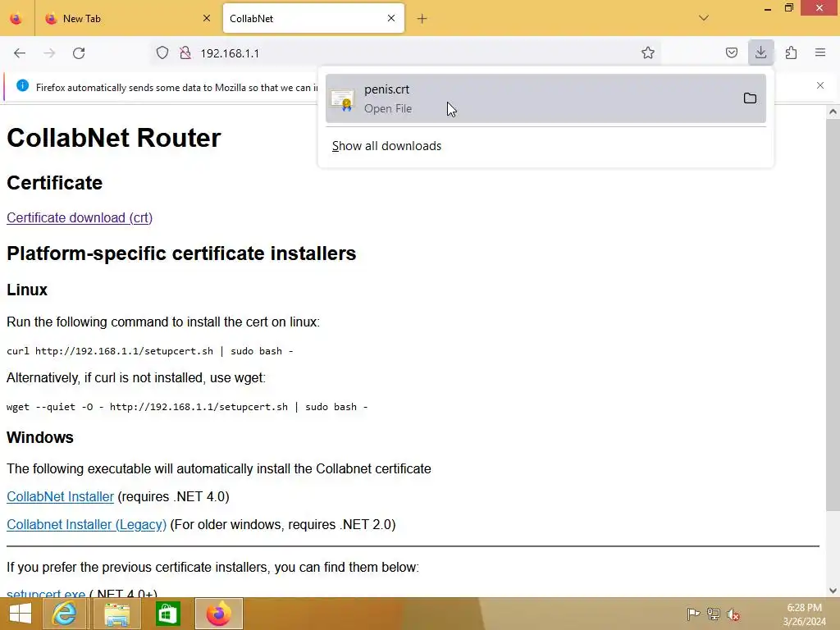Click the CollabNet Router heading
The image size is (840, 630).
113,138
